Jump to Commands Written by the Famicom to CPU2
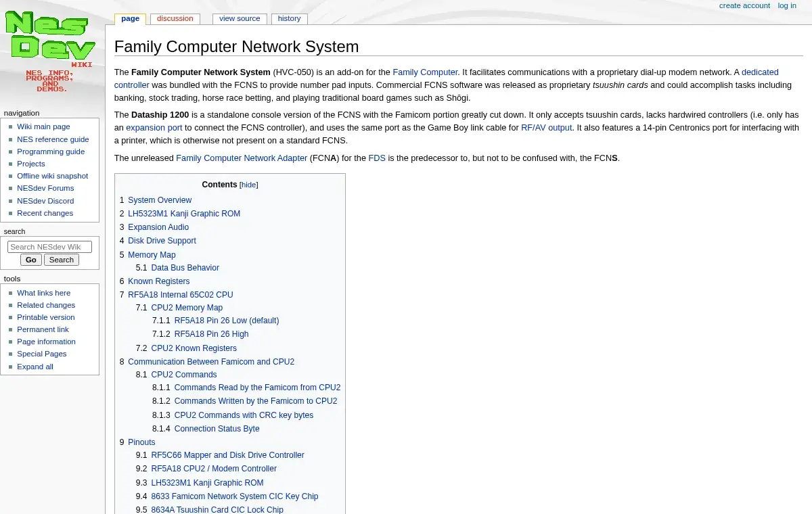 pos(256,401)
